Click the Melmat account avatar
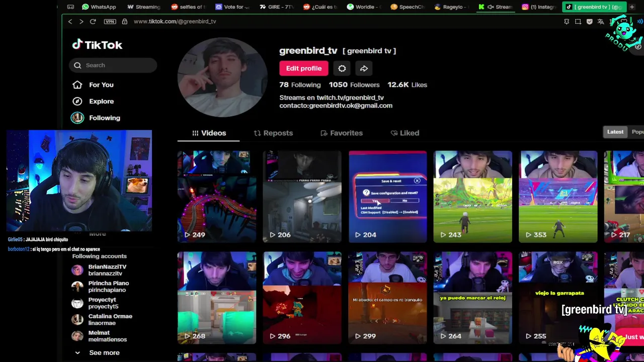 (x=77, y=336)
